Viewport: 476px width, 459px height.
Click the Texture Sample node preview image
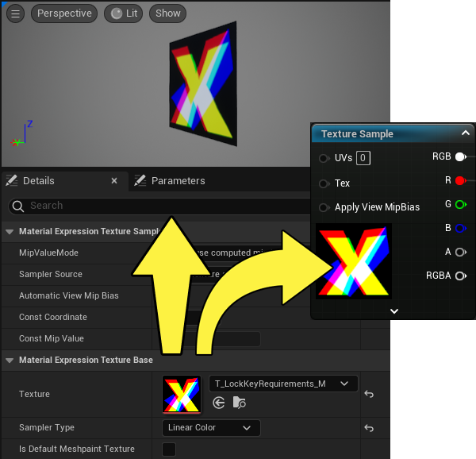pyautogui.click(x=354, y=261)
